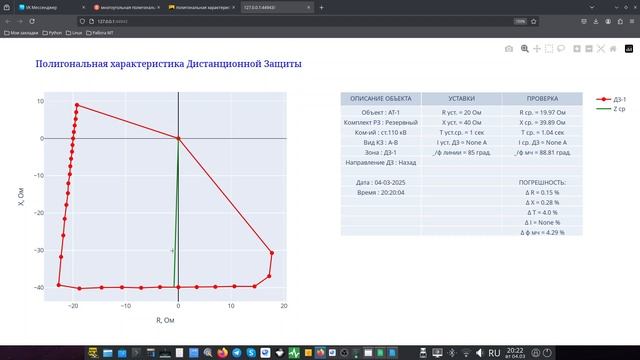The width and height of the screenshot is (640, 360).
Task: Download plot as PNG with camera icon
Action: [509, 49]
